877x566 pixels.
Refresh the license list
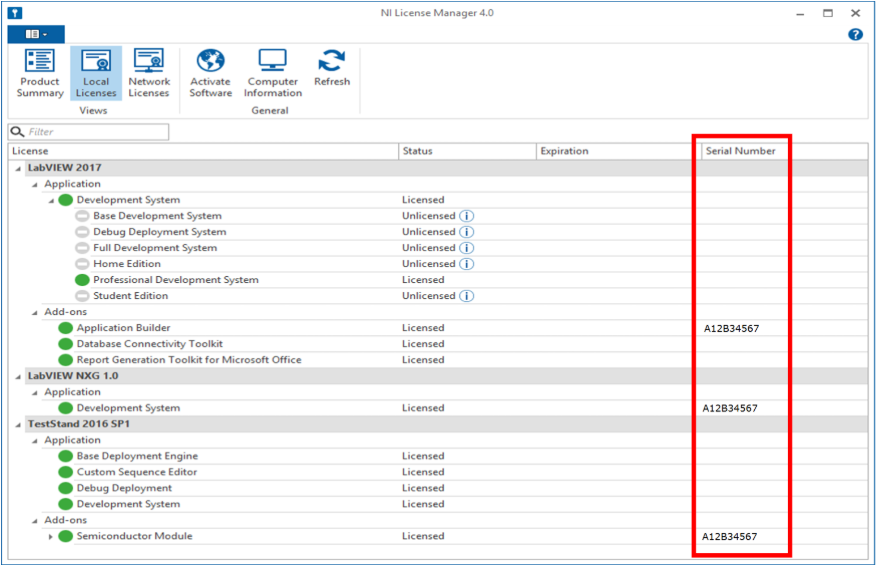point(332,67)
